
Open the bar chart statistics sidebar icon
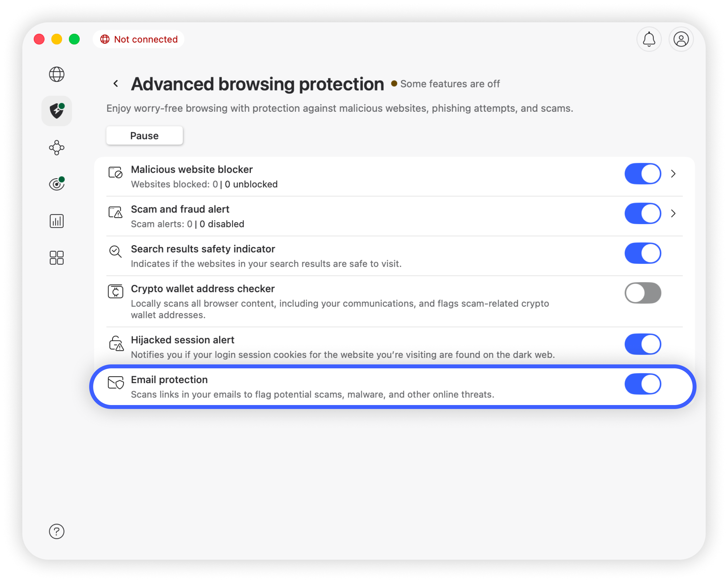click(57, 221)
